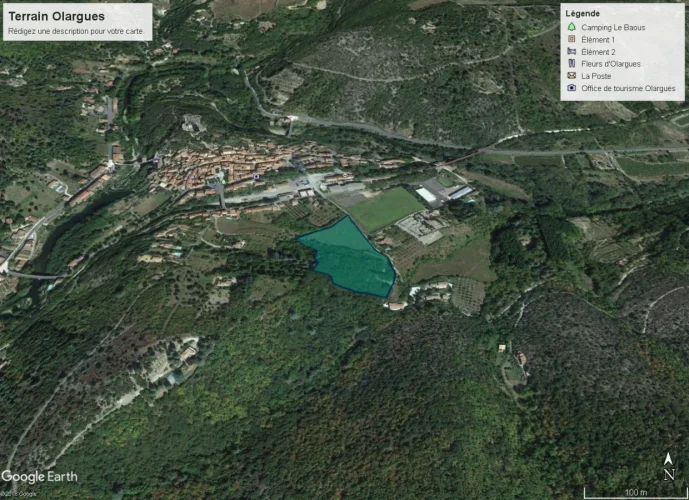
Task: Click the La Poste envelope icon
Action: point(571,76)
